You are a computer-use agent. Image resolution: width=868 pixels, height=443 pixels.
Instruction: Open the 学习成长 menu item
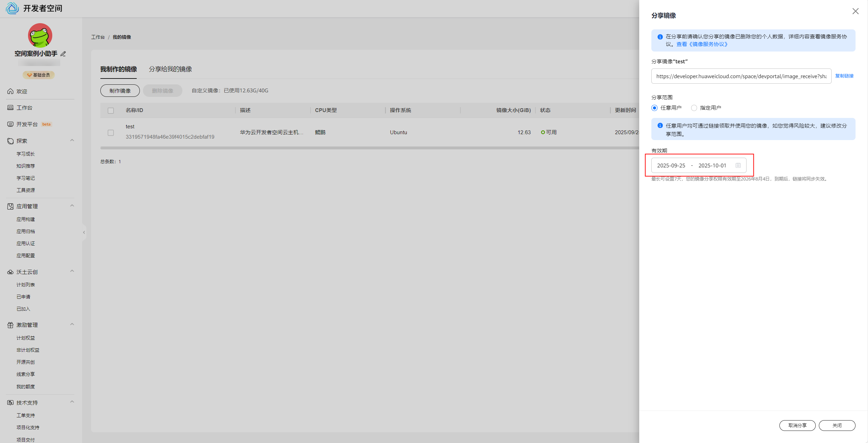(x=26, y=154)
